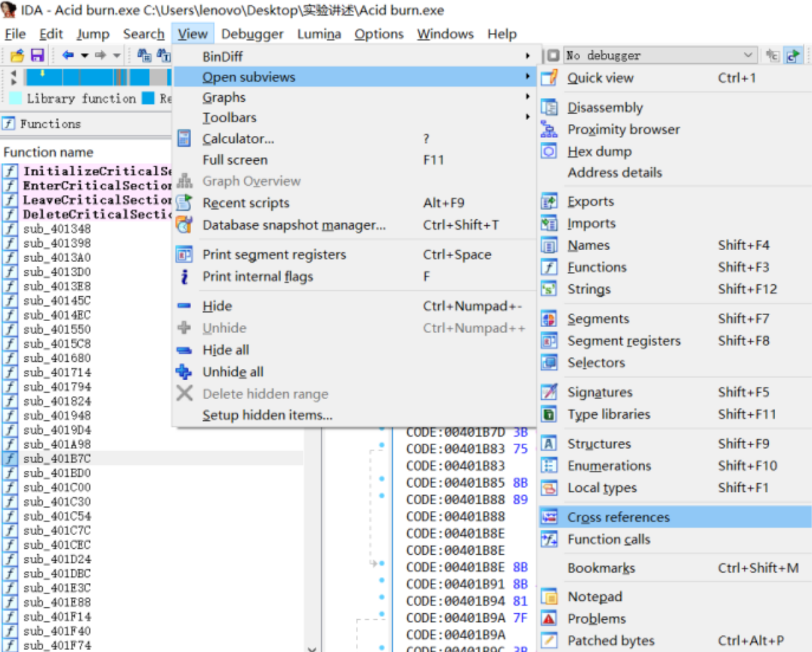Open the Jump forward history dropdown arrow
The height and width of the screenshot is (652, 812).
click(117, 56)
